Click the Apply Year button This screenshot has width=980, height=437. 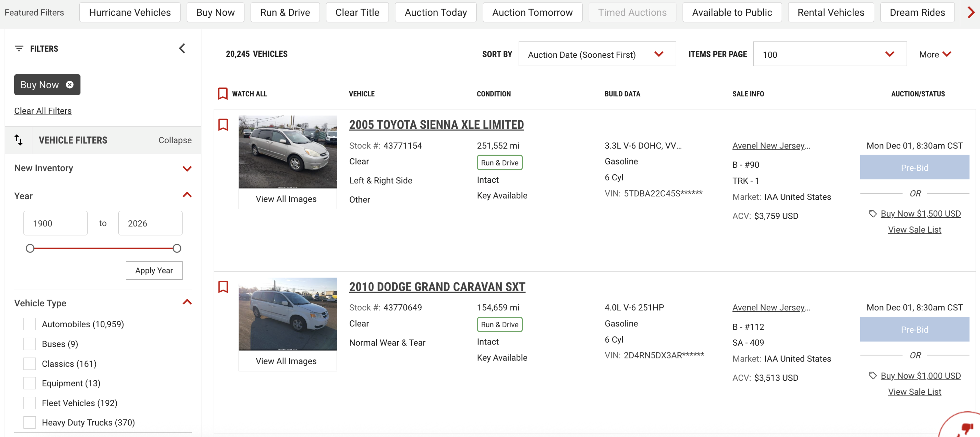[x=154, y=270]
